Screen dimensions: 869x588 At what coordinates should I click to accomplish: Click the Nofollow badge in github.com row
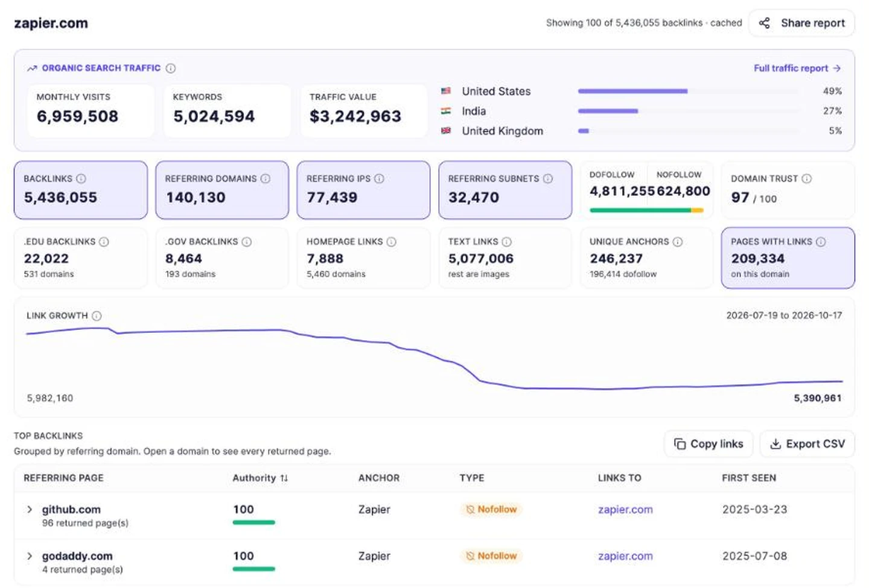click(491, 510)
